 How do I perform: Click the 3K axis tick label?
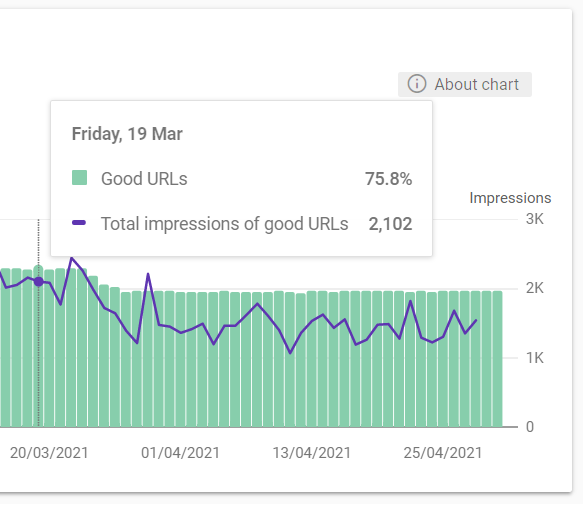pyautogui.click(x=535, y=219)
